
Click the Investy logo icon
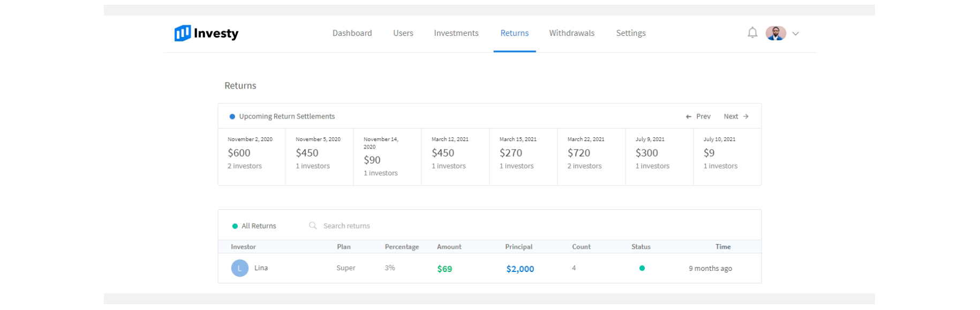(183, 33)
